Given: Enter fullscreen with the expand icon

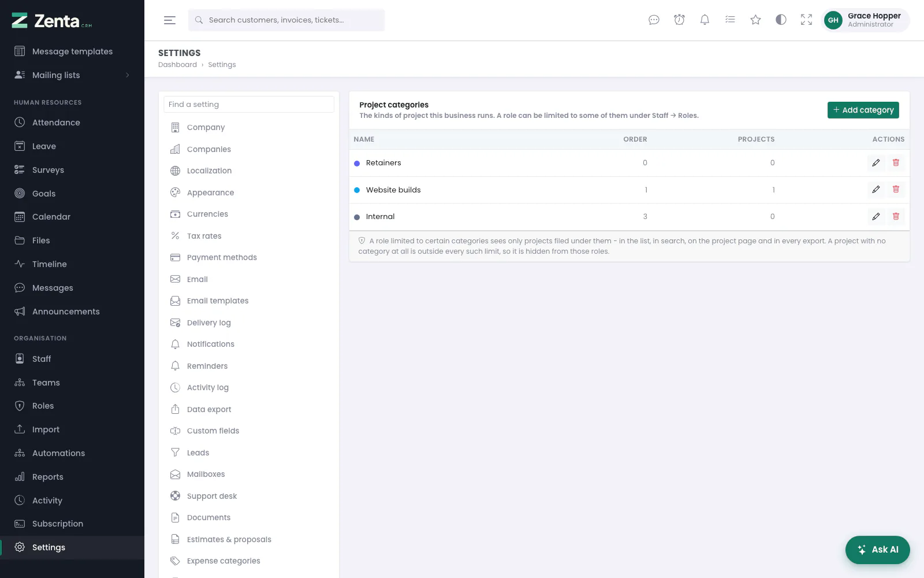Looking at the screenshot, I should [x=806, y=20].
